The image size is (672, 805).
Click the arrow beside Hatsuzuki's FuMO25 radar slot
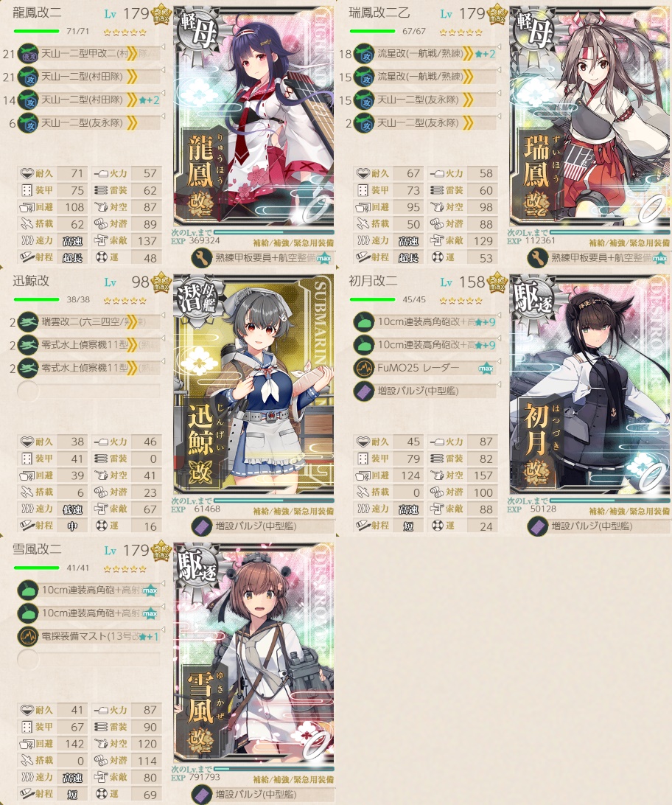499,362
